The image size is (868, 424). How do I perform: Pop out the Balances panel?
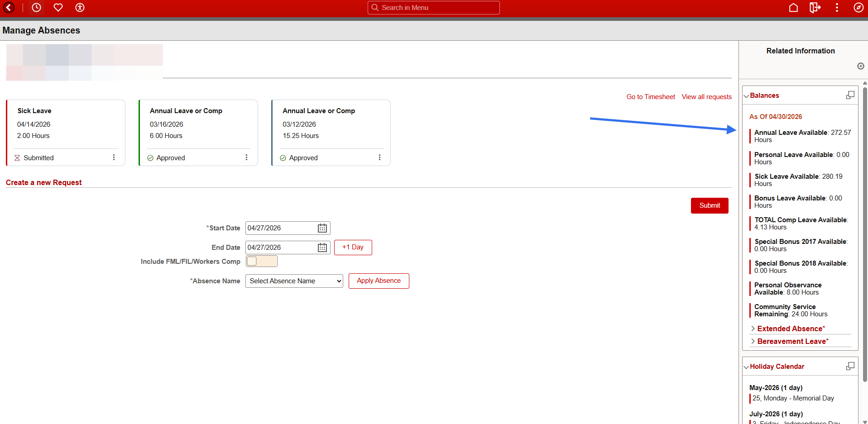(850, 95)
